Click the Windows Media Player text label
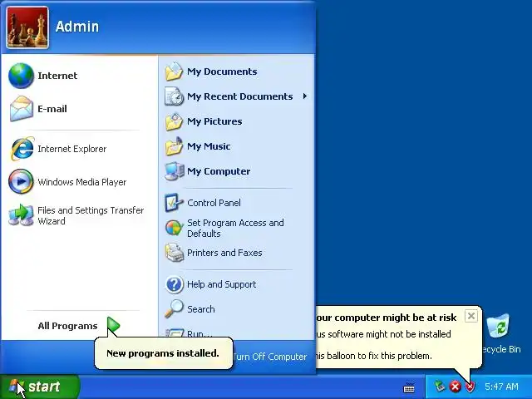 tap(82, 182)
